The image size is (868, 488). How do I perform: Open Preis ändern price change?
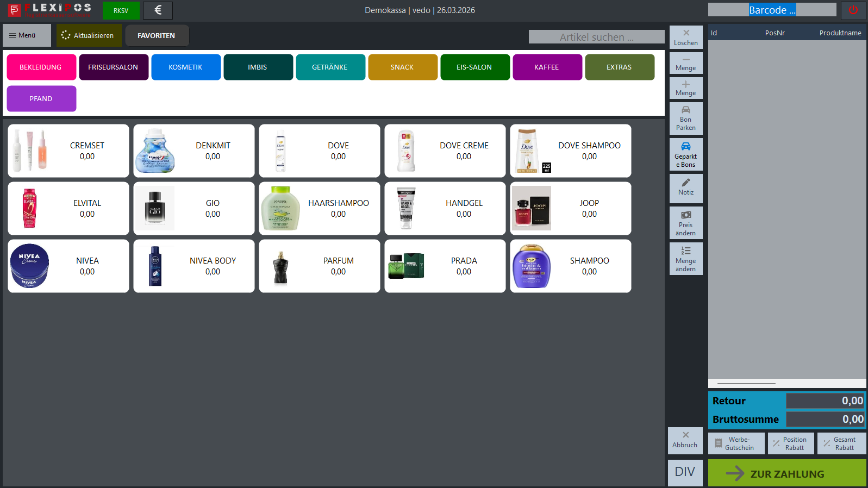coord(686,223)
